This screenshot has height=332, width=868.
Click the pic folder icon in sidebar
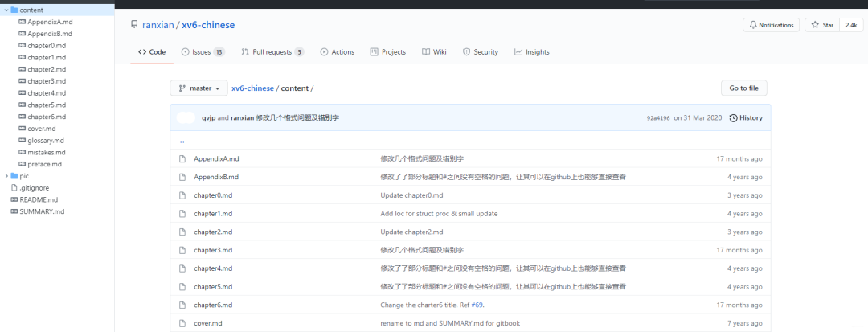tap(14, 176)
